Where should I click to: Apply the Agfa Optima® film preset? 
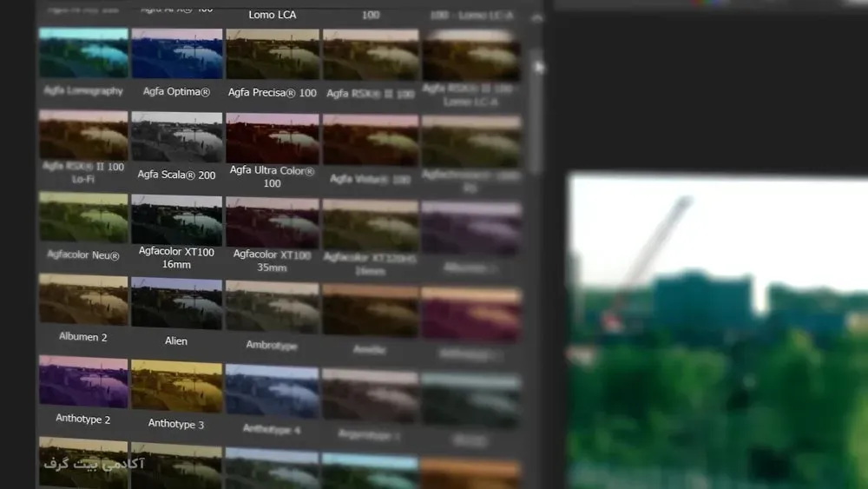[x=176, y=54]
